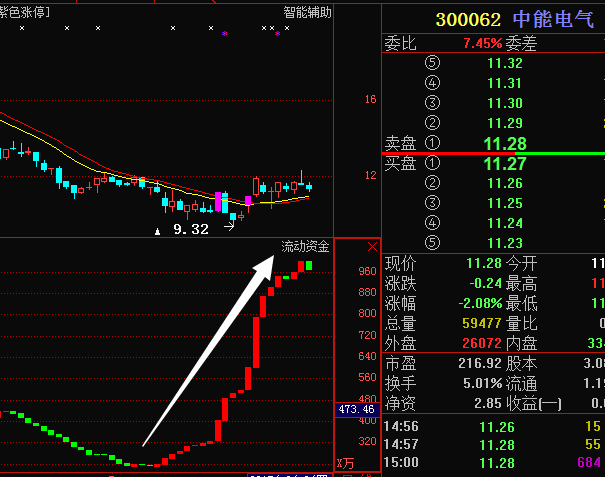
Task: Click the magenta star marker above the candles
Action: 224,33
